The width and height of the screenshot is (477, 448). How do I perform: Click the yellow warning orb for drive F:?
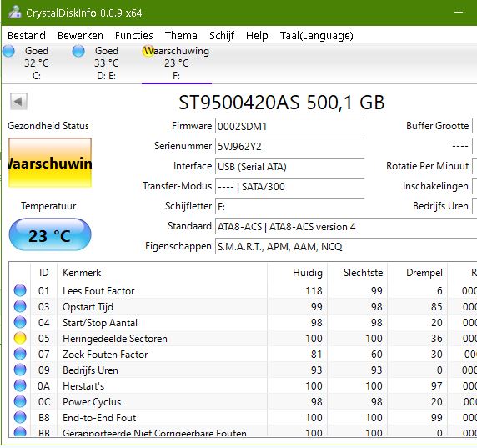pos(148,51)
